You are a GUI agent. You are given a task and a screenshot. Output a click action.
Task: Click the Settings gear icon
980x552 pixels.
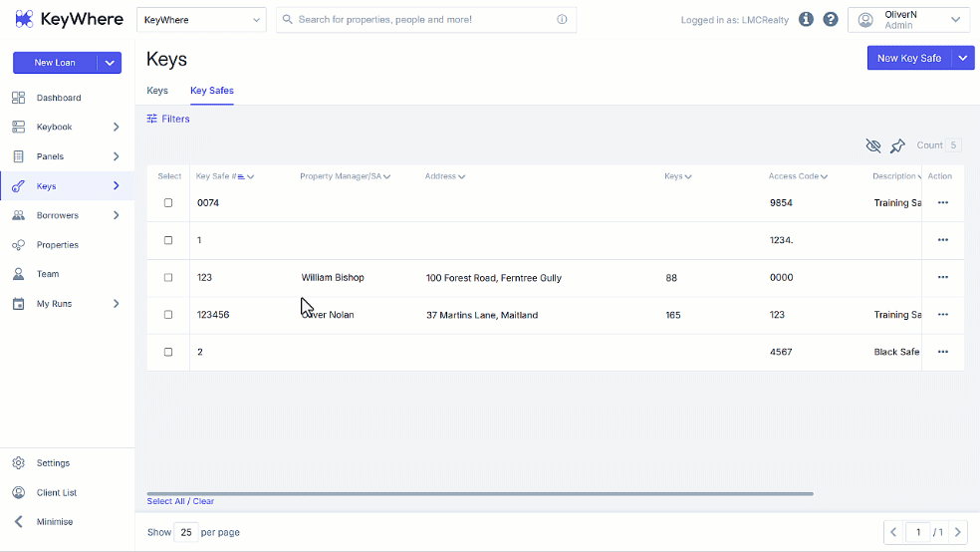pos(18,463)
